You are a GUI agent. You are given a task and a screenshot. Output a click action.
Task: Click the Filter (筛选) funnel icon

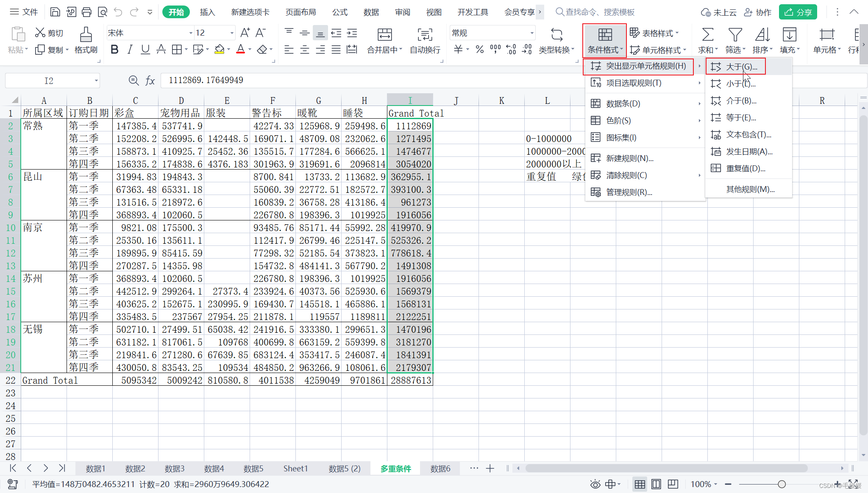click(734, 35)
